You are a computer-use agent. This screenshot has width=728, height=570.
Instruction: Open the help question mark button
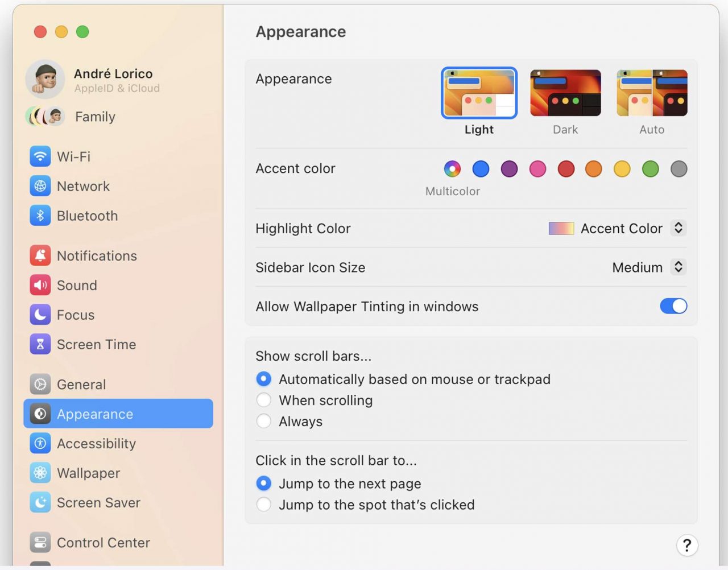[687, 545]
